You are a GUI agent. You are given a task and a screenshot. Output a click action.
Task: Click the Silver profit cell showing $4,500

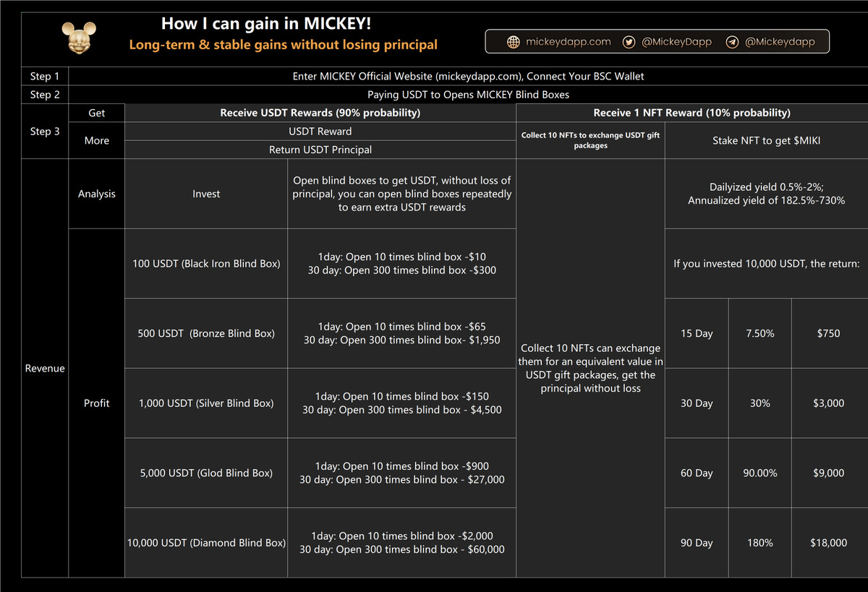401,403
